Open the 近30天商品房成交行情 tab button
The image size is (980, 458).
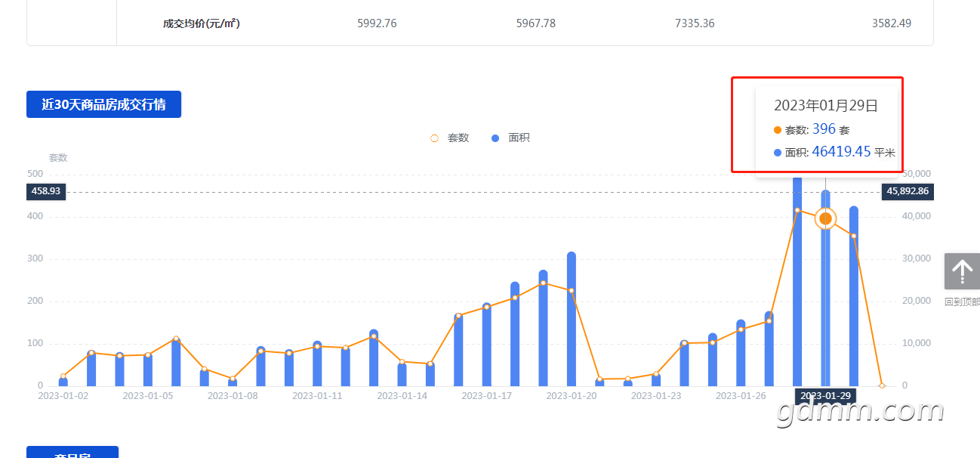(x=104, y=104)
